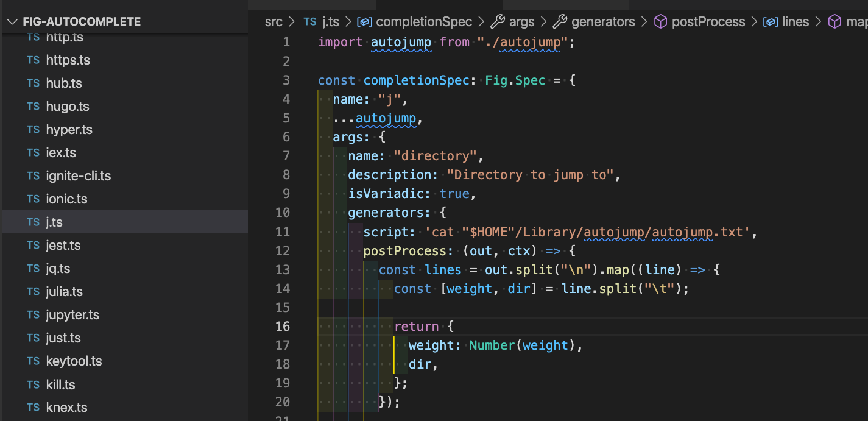
Task: Open jest.ts file
Action: (x=63, y=246)
